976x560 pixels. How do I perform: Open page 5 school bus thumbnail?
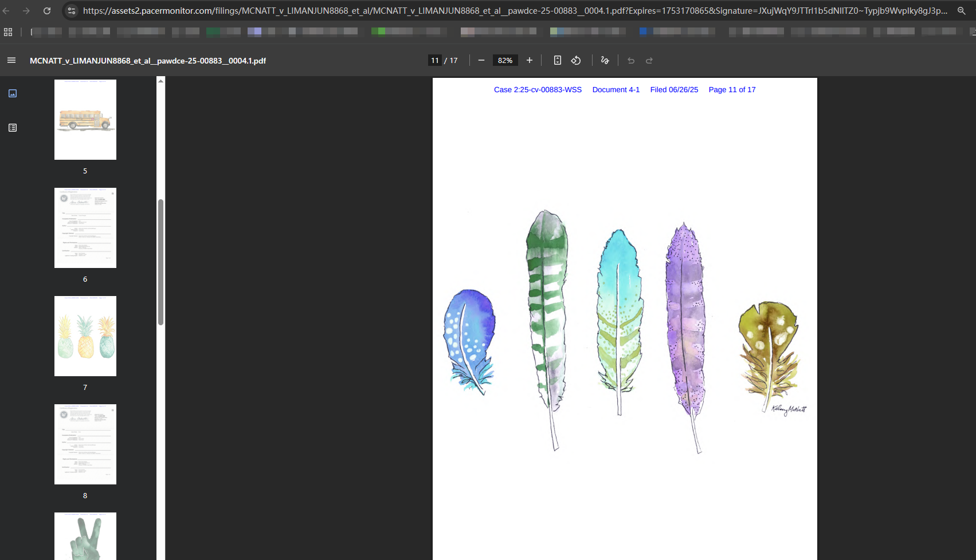pyautogui.click(x=85, y=120)
